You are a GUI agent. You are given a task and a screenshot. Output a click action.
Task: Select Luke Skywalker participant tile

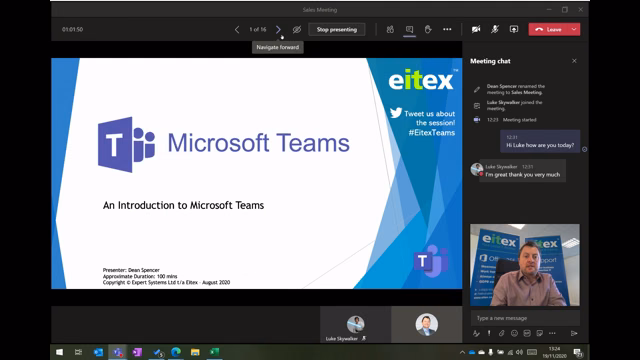click(x=355, y=325)
